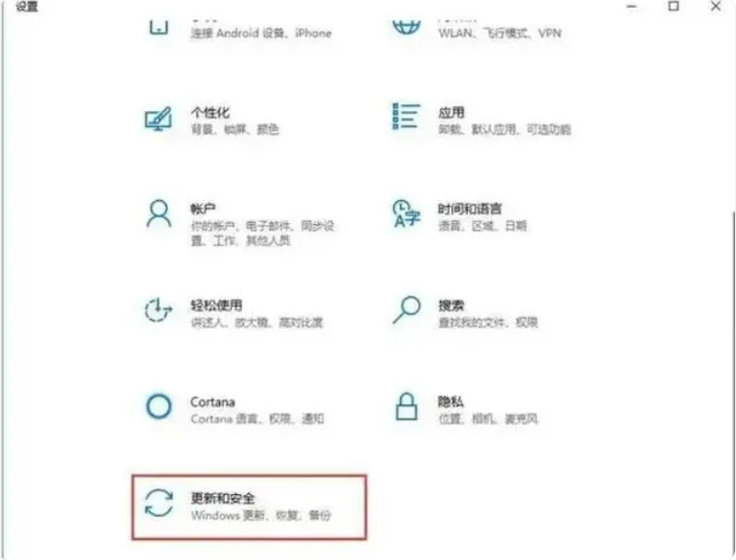
Task: Open the phone device icon
Action: [159, 27]
